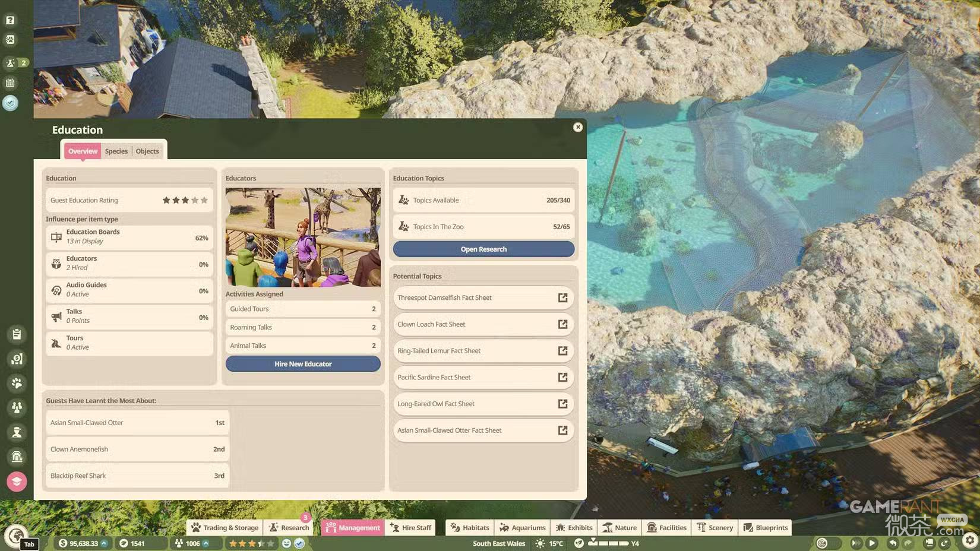Screen dimensions: 980x551
Task: Open the guests group sidebar icon
Action: tap(17, 408)
